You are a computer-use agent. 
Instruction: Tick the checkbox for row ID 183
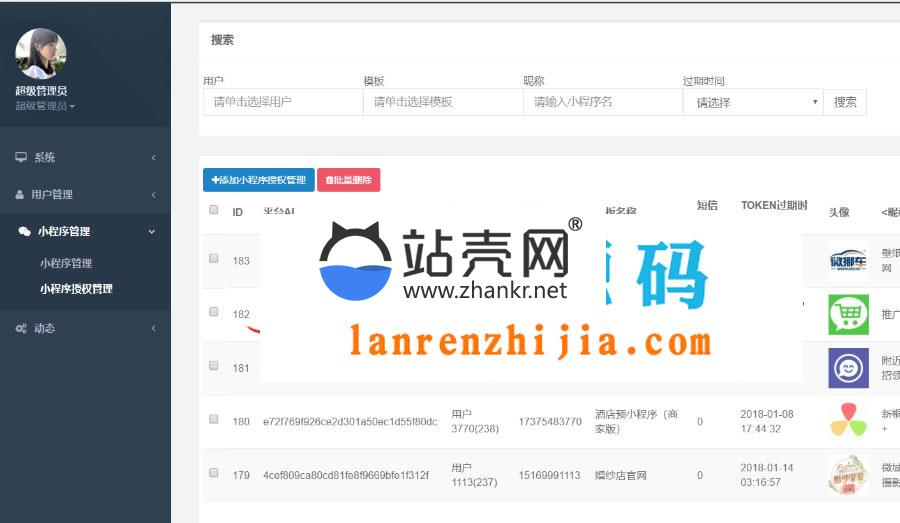214,258
